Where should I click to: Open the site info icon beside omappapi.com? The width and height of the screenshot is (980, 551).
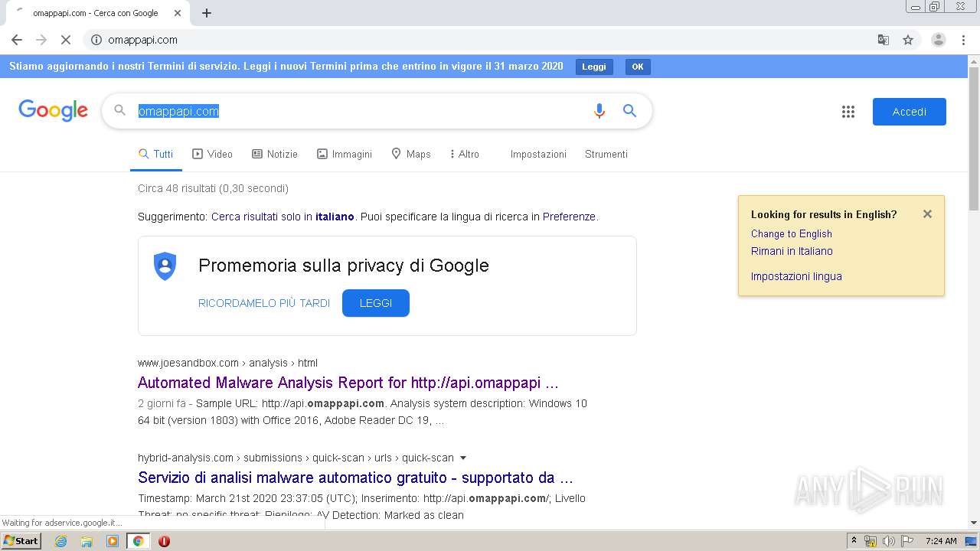tap(96, 40)
